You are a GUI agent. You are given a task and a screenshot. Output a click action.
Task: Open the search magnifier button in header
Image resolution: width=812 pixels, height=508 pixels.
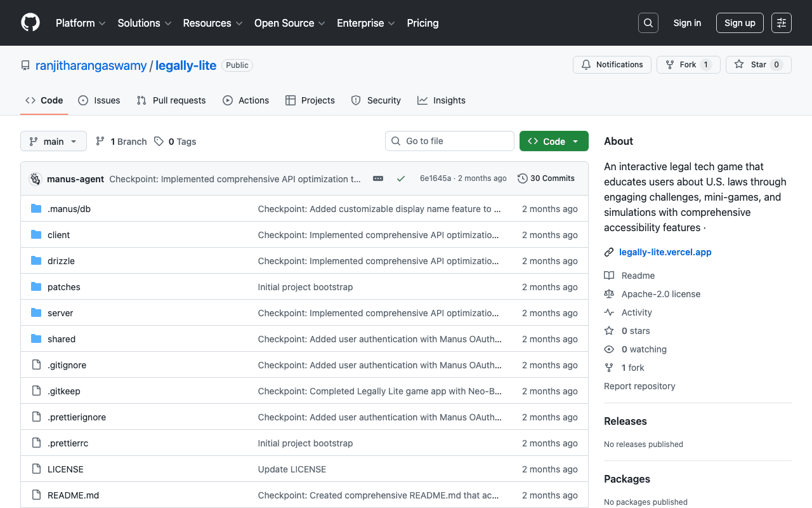(x=648, y=23)
